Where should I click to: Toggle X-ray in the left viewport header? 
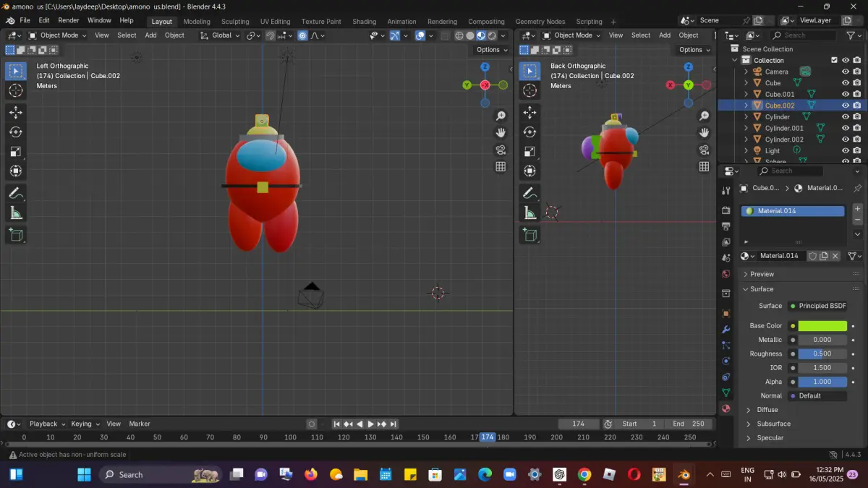pyautogui.click(x=446, y=35)
